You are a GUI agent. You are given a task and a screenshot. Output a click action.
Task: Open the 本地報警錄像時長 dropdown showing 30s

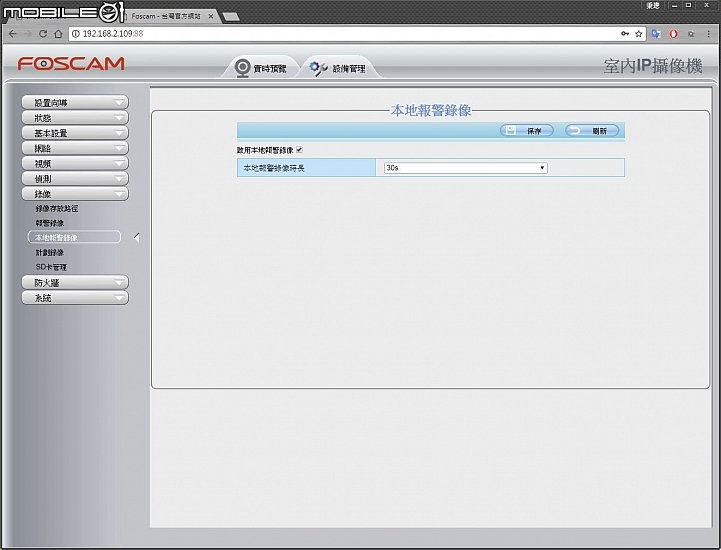pyautogui.click(x=466, y=168)
